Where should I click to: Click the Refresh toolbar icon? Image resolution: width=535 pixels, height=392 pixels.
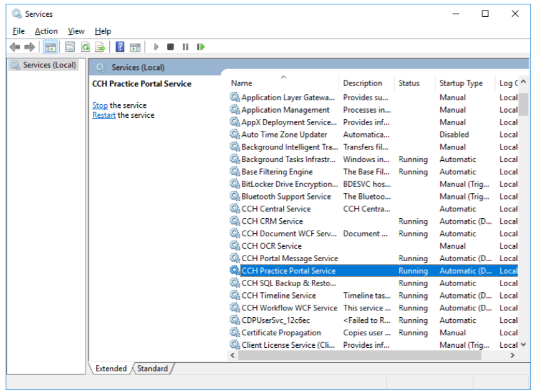tap(85, 47)
